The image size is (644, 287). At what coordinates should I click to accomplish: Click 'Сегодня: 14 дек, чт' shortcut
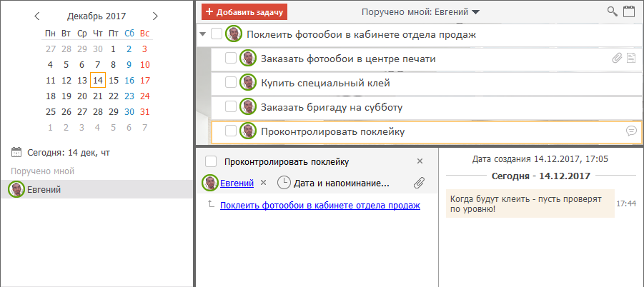[x=69, y=153]
